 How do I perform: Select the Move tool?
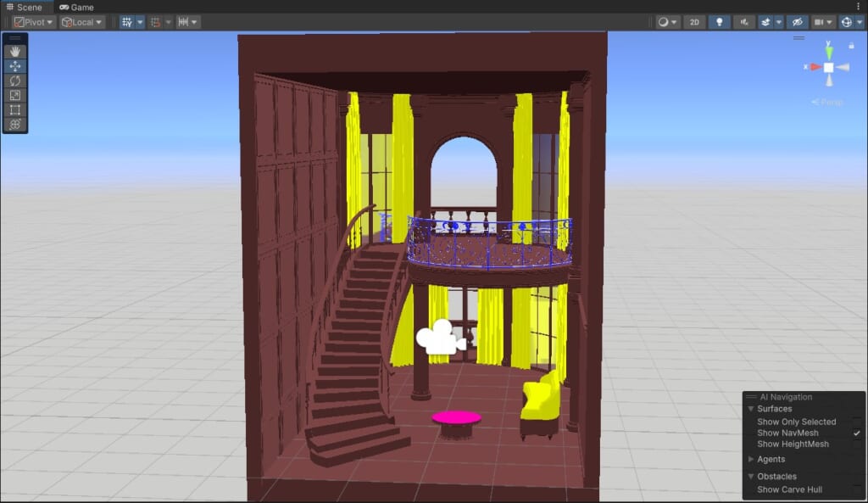point(15,66)
